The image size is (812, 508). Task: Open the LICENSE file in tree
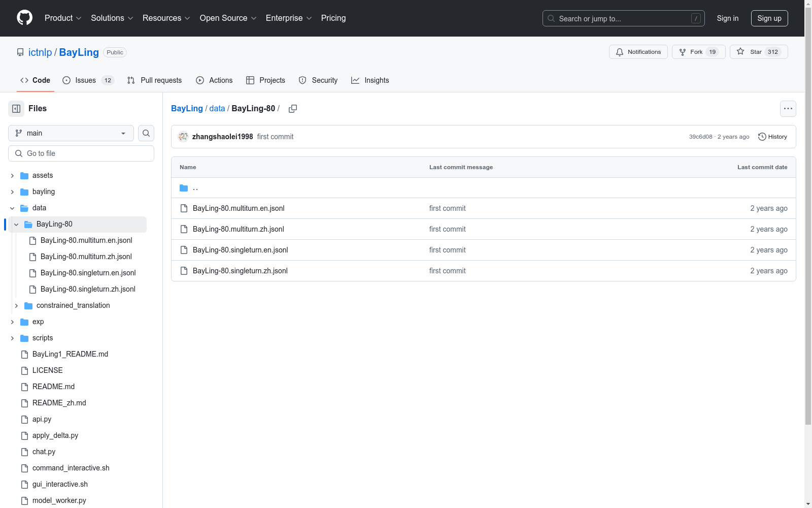point(48,370)
